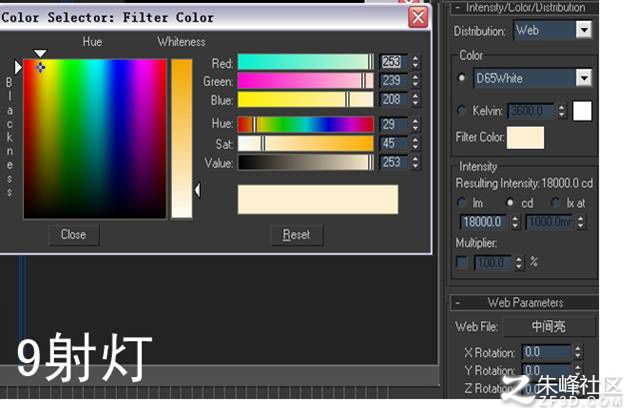Open the Distribution dropdown showing Web
This screenshot has height=417, width=634.
[584, 30]
